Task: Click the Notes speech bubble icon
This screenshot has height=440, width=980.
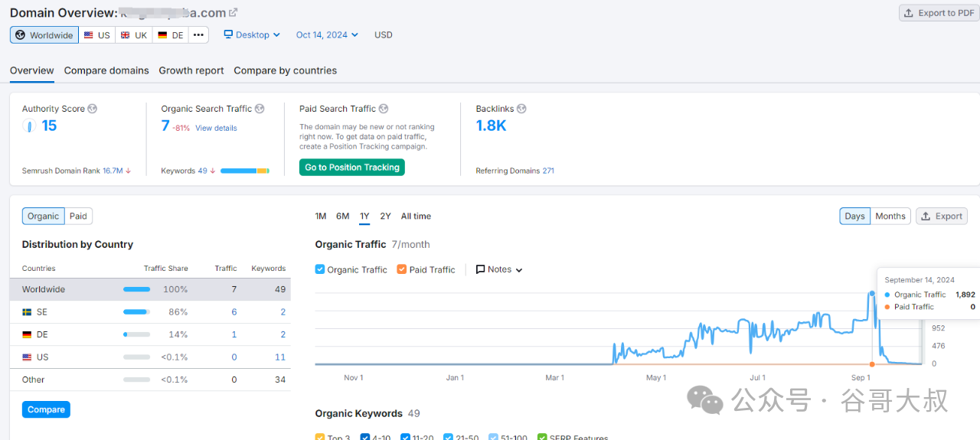Action: tap(480, 269)
